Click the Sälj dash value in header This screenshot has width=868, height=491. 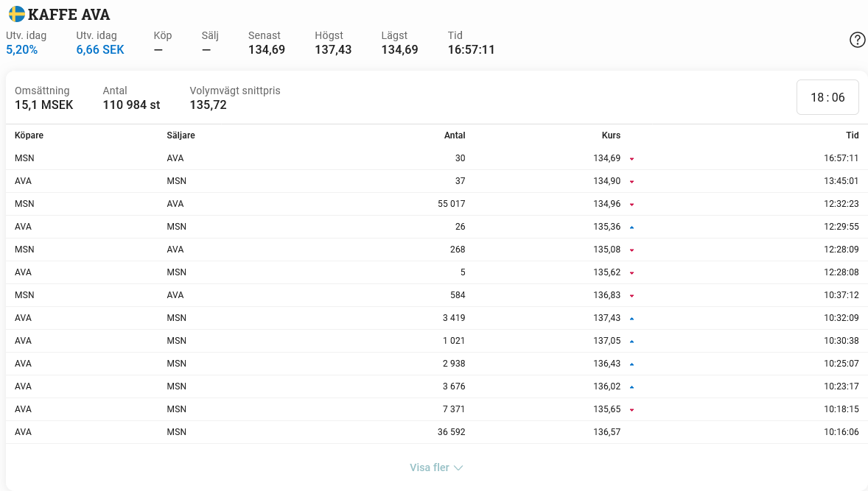(x=206, y=50)
